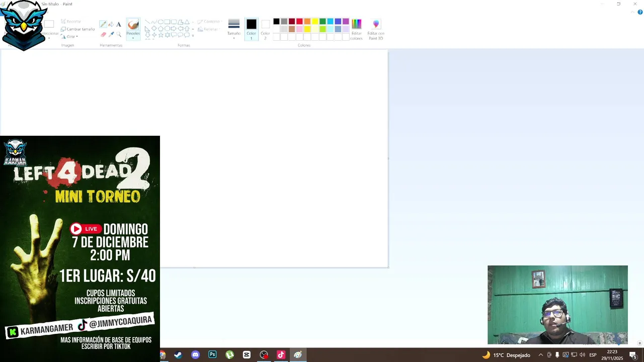Choose the Pentagon shape
The image size is (644, 362).
coord(160,29)
